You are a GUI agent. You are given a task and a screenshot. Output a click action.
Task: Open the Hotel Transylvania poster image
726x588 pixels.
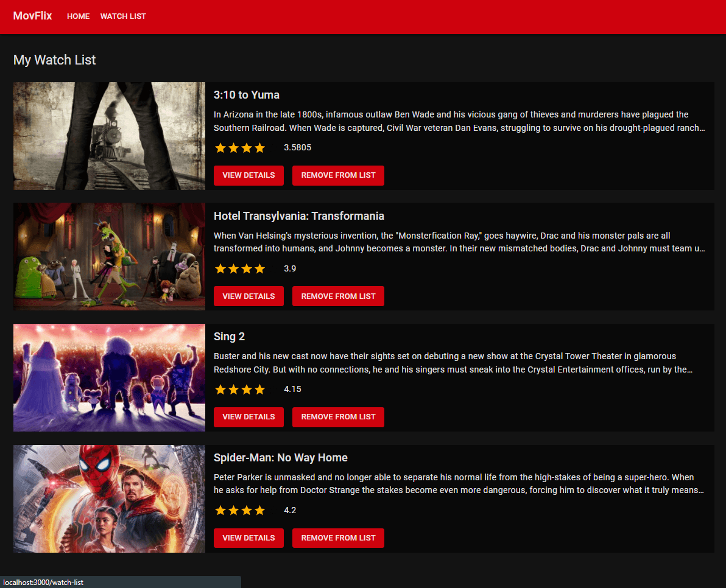click(x=109, y=256)
